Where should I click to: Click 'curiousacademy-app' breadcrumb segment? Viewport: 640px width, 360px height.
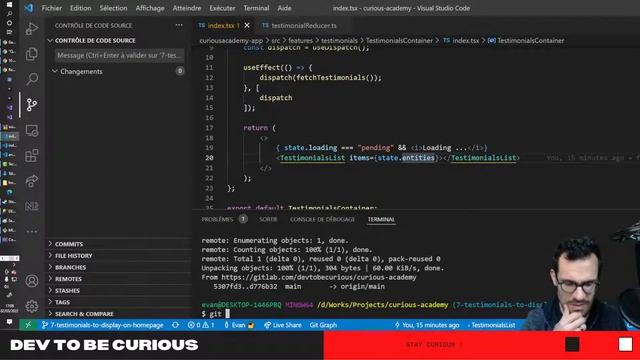click(231, 40)
